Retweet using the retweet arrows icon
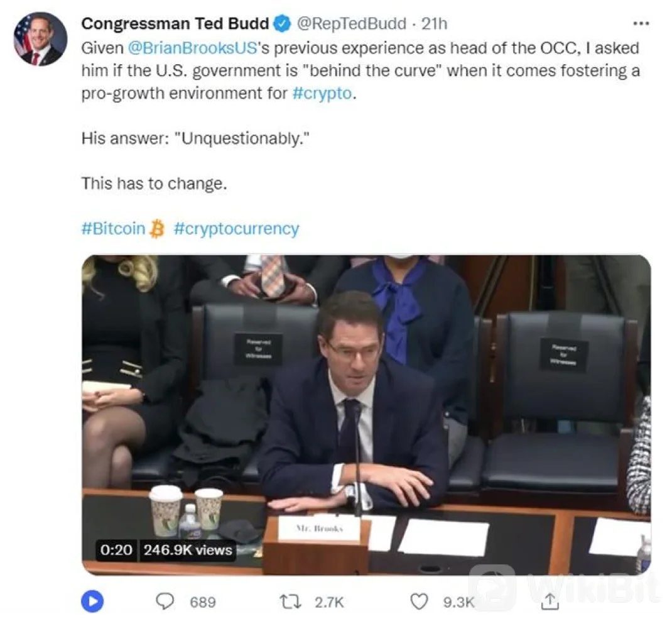 (x=290, y=601)
